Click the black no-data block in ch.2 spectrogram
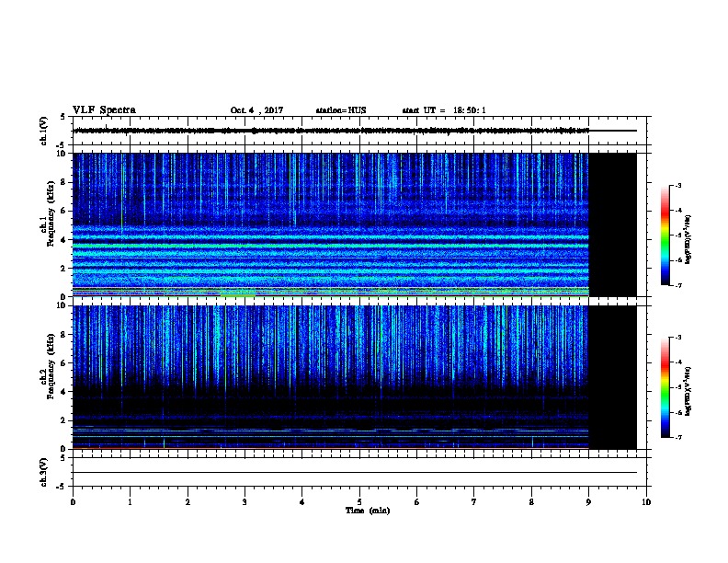 (613, 377)
